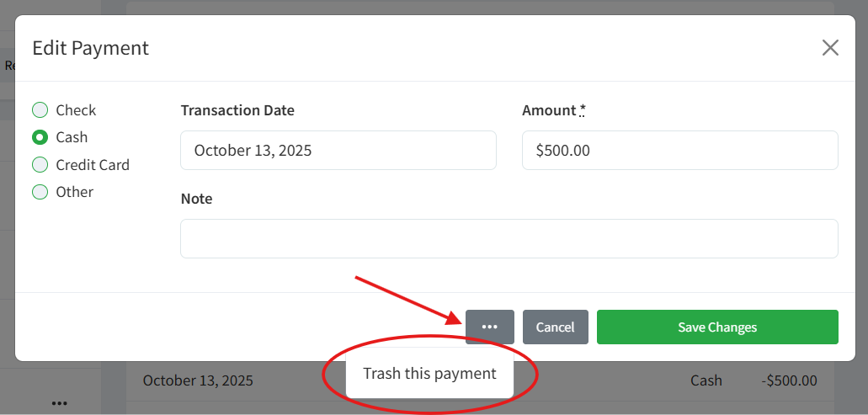Screen dimensions: 868x415
Task: Focus the Amount field showing $500.00
Action: coord(679,151)
